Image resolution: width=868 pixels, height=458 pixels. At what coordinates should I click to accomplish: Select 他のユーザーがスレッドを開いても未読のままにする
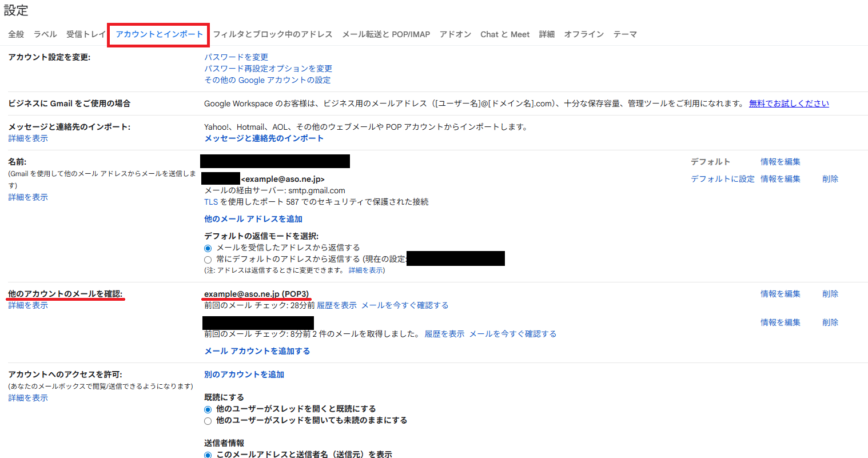click(x=208, y=420)
